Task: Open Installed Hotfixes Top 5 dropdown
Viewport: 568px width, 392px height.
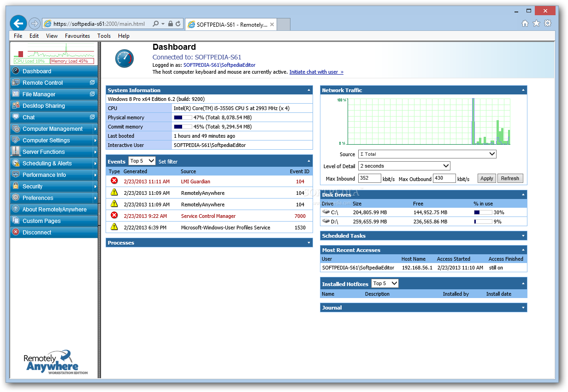Action: coord(385,283)
